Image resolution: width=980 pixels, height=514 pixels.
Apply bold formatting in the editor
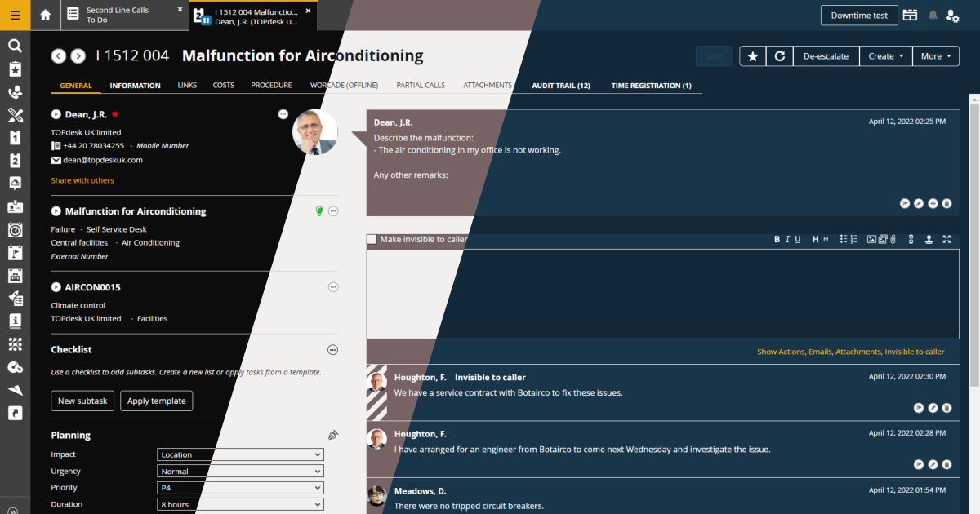pyautogui.click(x=777, y=239)
